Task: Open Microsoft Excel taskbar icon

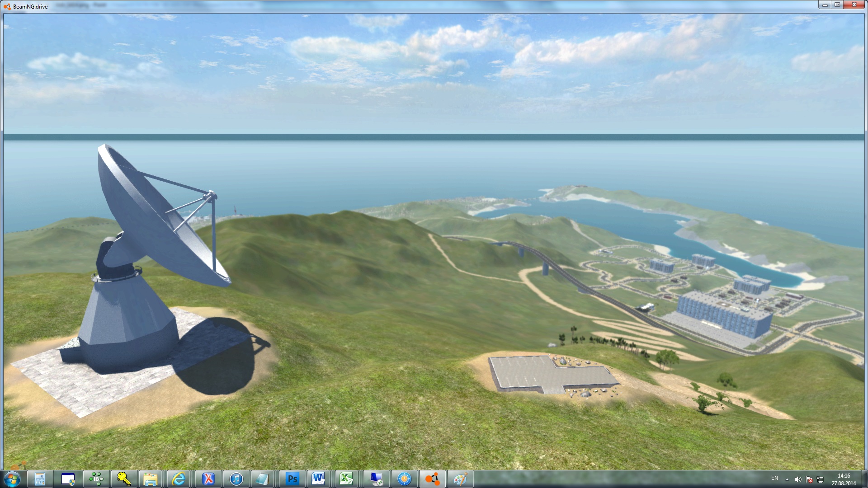Action: [x=346, y=479]
